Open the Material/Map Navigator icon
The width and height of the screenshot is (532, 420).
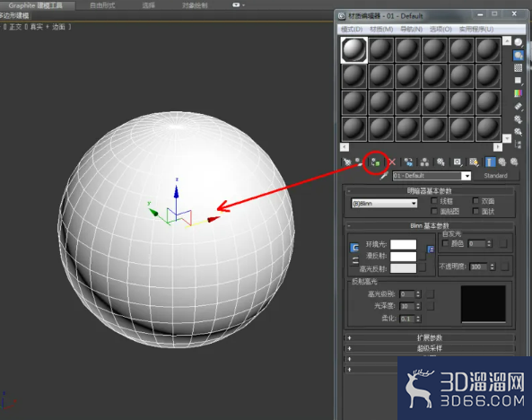click(x=518, y=144)
